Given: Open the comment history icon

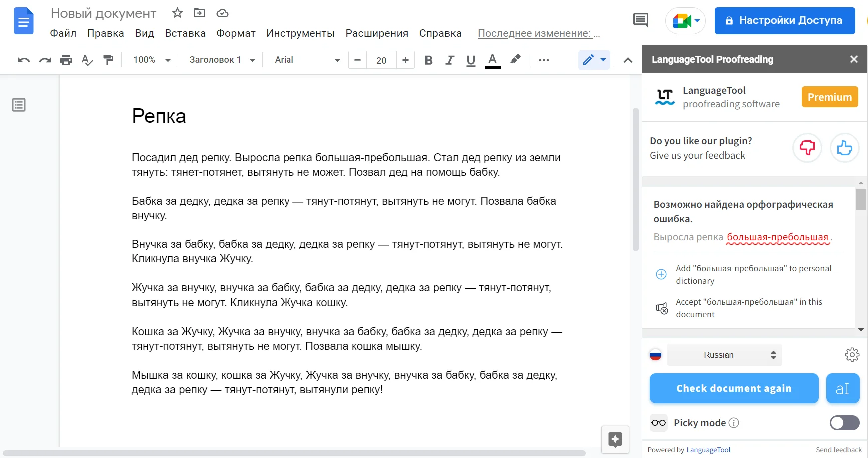Looking at the screenshot, I should click(x=640, y=20).
